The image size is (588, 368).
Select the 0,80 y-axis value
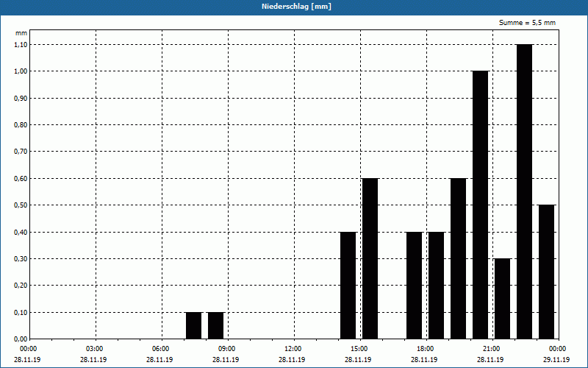tap(21, 125)
